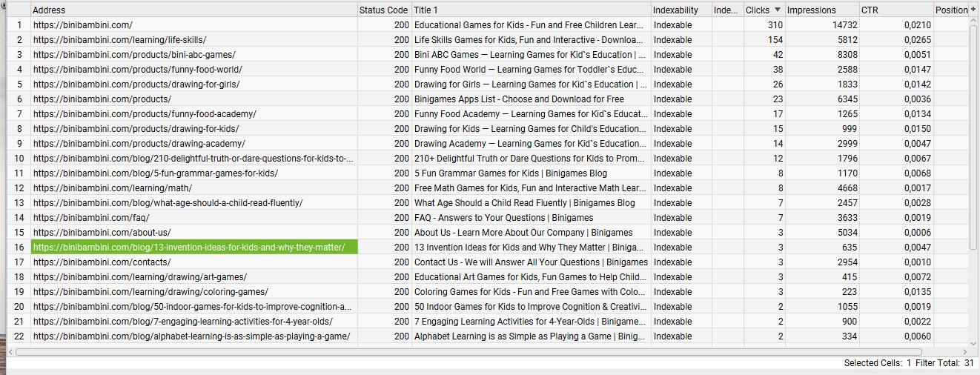980x375 pixels.
Task: Click the plus icon to add columns
Action: (x=973, y=10)
